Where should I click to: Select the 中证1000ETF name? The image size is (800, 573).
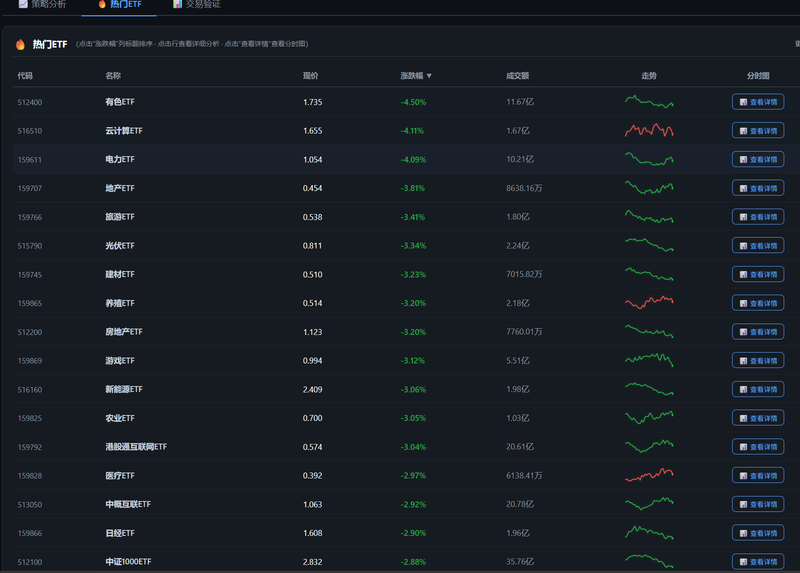[x=128, y=562]
